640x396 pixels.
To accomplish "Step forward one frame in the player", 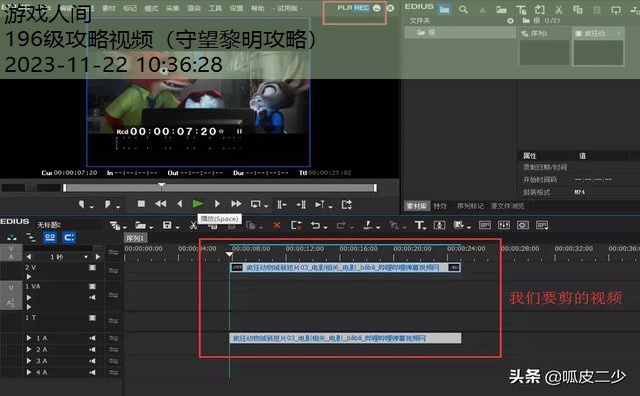I will point(217,204).
